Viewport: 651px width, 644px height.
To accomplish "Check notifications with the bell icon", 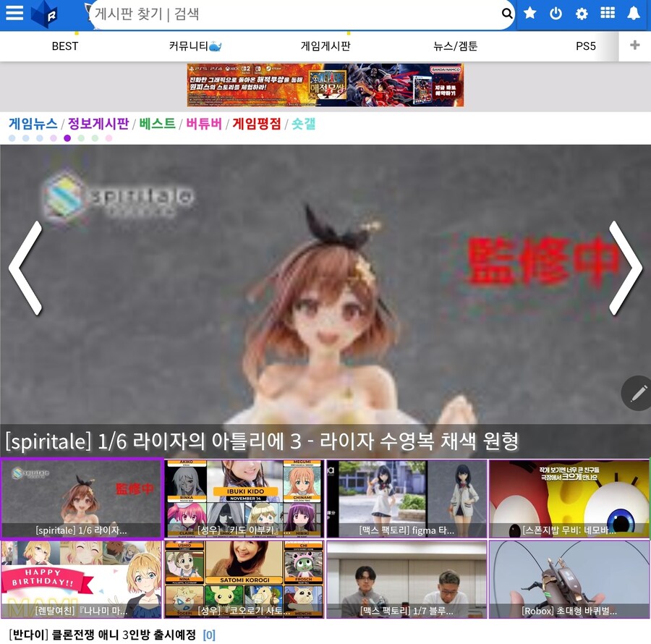I will tap(634, 13).
